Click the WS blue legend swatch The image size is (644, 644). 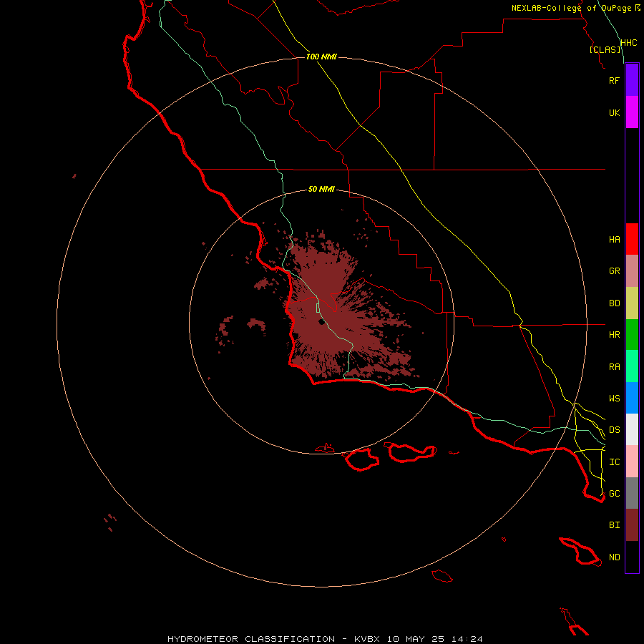pyautogui.click(x=632, y=398)
